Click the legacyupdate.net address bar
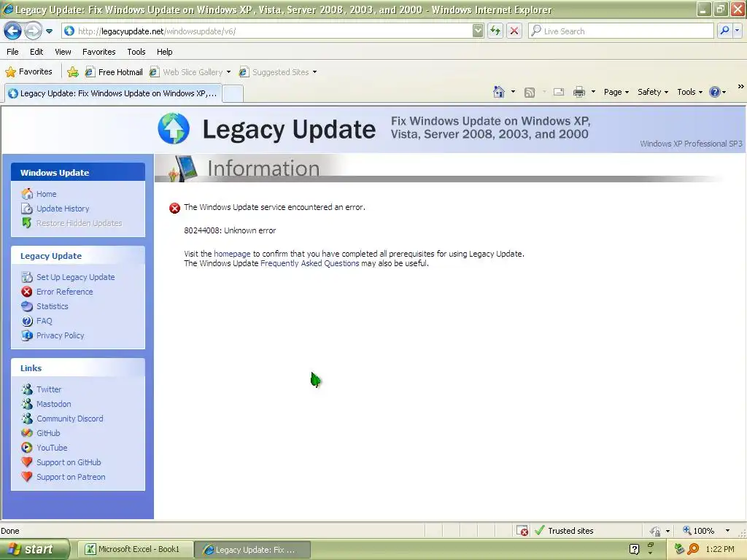 pyautogui.click(x=267, y=31)
